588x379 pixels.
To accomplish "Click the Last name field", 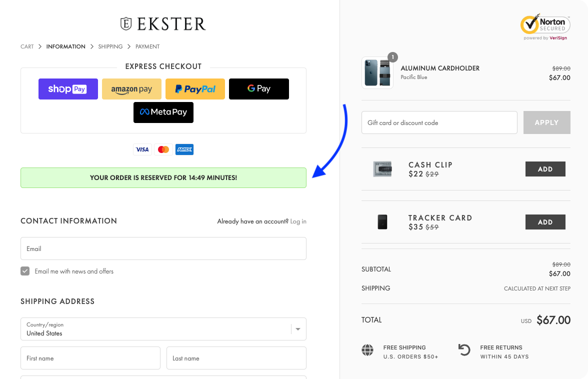I will (x=236, y=358).
